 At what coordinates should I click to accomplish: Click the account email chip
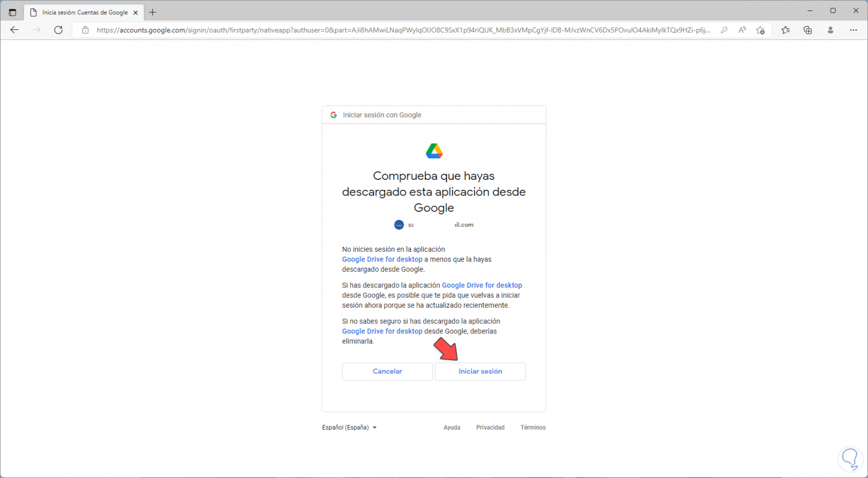434,225
